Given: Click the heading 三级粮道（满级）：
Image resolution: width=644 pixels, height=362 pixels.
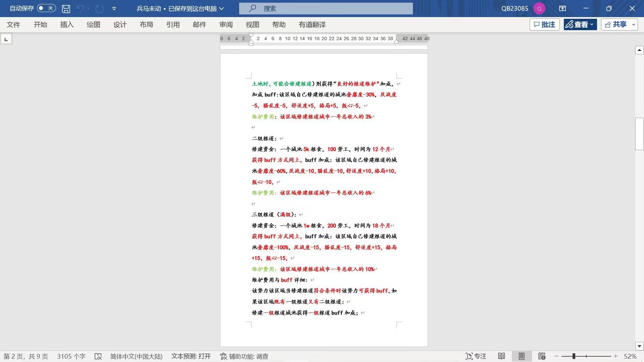Looking at the screenshot, I should point(274,215).
